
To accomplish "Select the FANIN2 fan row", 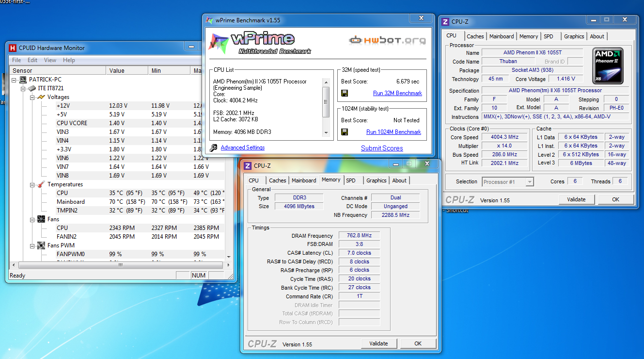I will [x=117, y=237].
